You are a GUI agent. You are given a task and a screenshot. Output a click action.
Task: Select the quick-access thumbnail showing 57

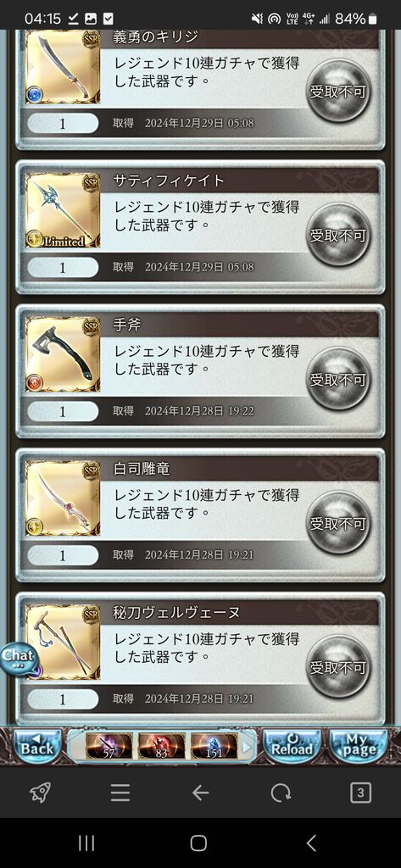click(x=109, y=746)
